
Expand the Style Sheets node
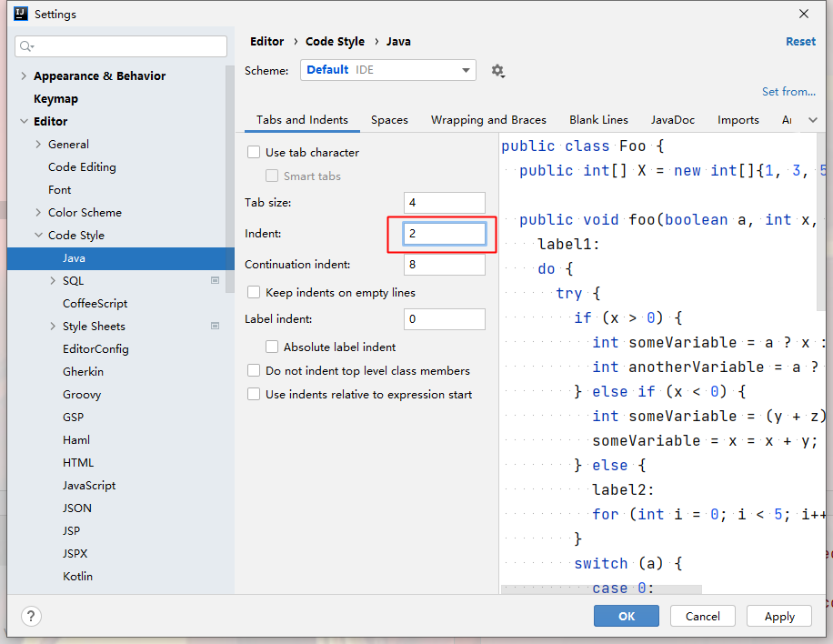(53, 327)
